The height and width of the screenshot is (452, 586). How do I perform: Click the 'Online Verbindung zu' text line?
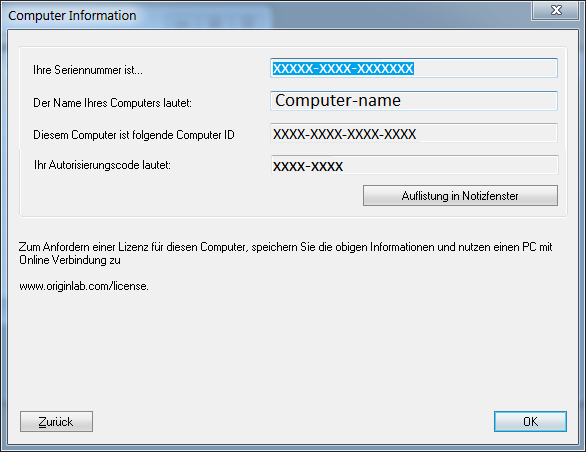(x=70, y=260)
